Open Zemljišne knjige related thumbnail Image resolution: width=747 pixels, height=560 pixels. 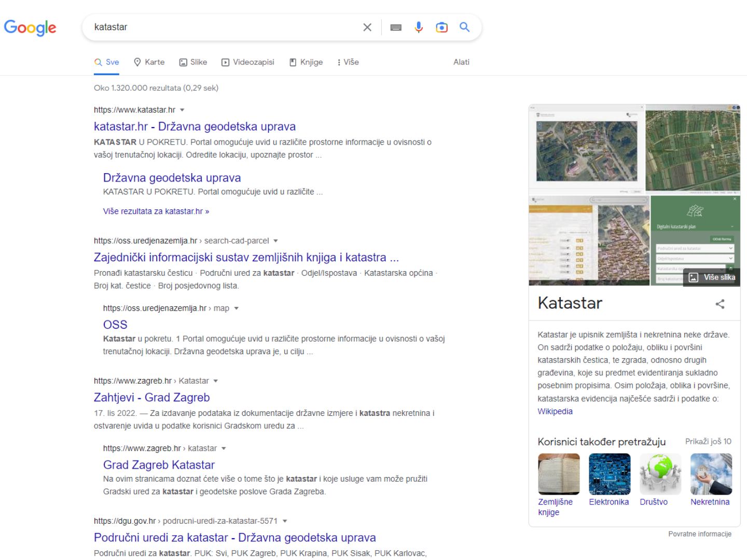tap(559, 474)
